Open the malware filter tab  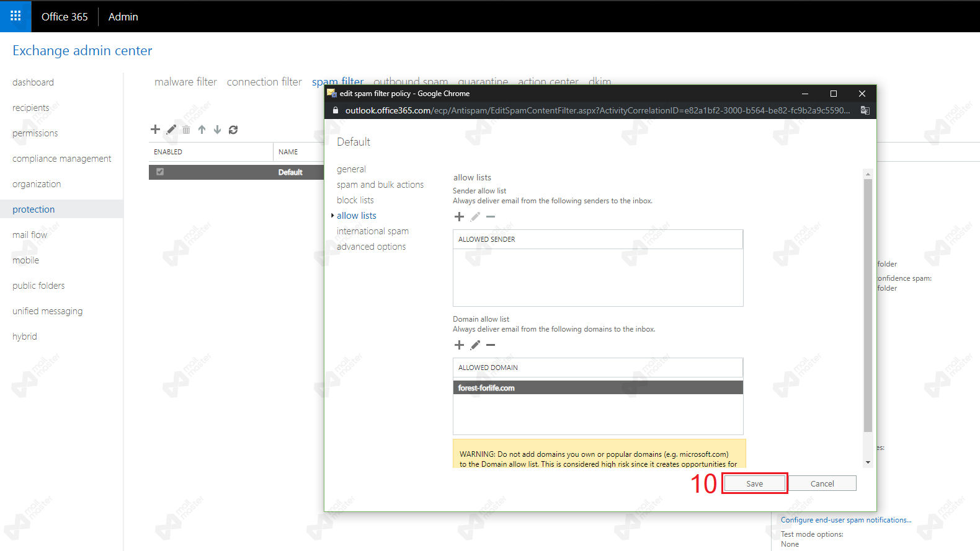pos(185,82)
